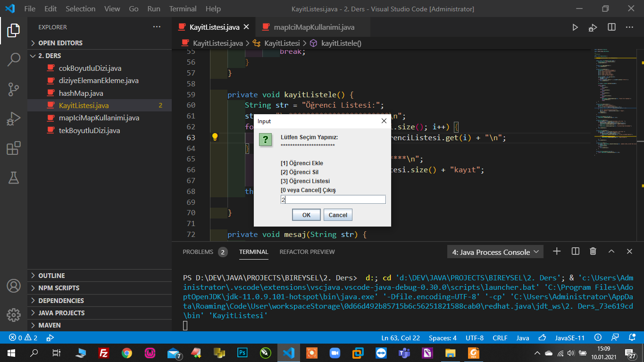
Task: Open the Java Process Console dropdown
Action: pyautogui.click(x=495, y=252)
